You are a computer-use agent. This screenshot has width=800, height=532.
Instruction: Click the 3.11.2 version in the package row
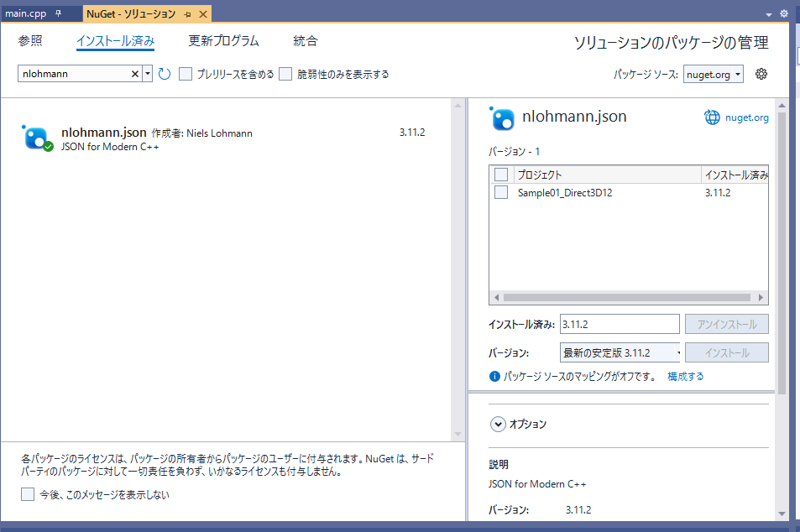(411, 132)
